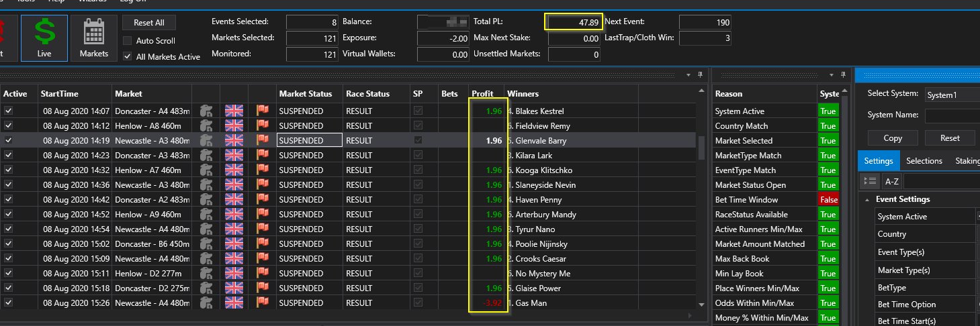Viewport: 980px width, 326px height.
Task: Toggle Active checkbox for Henlow 15:11 market
Action: tap(8, 274)
